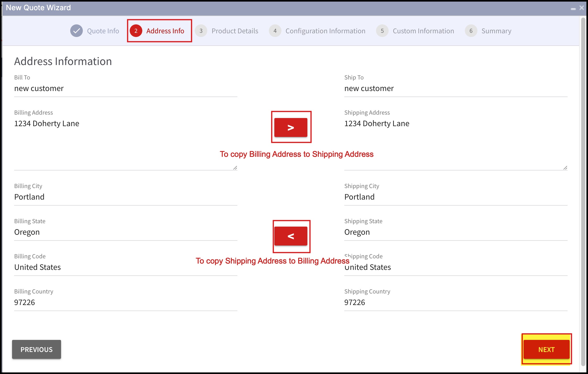
Task: Edit the Billing Code field
Action: pyautogui.click(x=126, y=268)
